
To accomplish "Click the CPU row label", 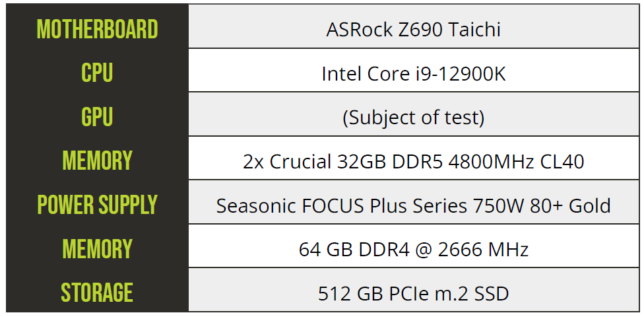I will coord(98,73).
